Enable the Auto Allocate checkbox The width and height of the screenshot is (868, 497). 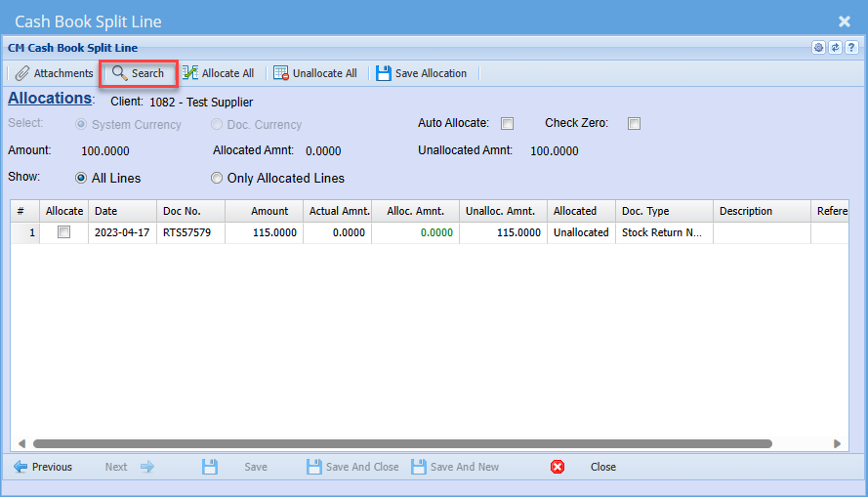[x=507, y=124]
